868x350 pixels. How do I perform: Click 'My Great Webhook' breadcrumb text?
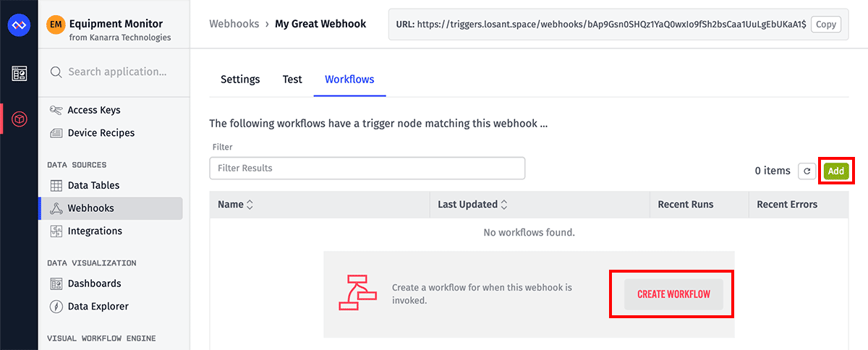[x=320, y=24]
